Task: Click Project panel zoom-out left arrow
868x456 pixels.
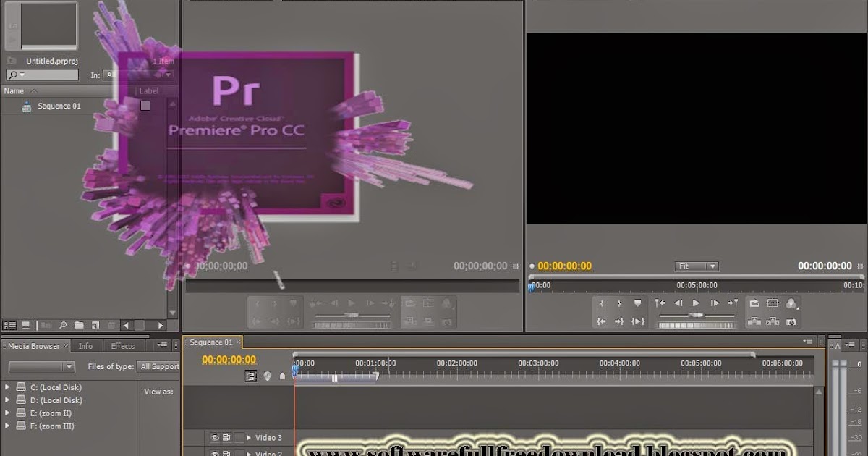Action: [126, 326]
